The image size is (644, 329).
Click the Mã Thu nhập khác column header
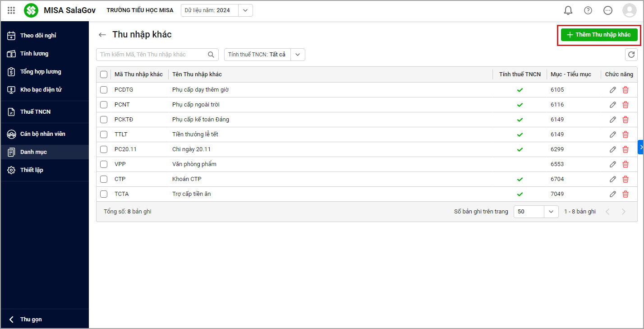point(138,74)
